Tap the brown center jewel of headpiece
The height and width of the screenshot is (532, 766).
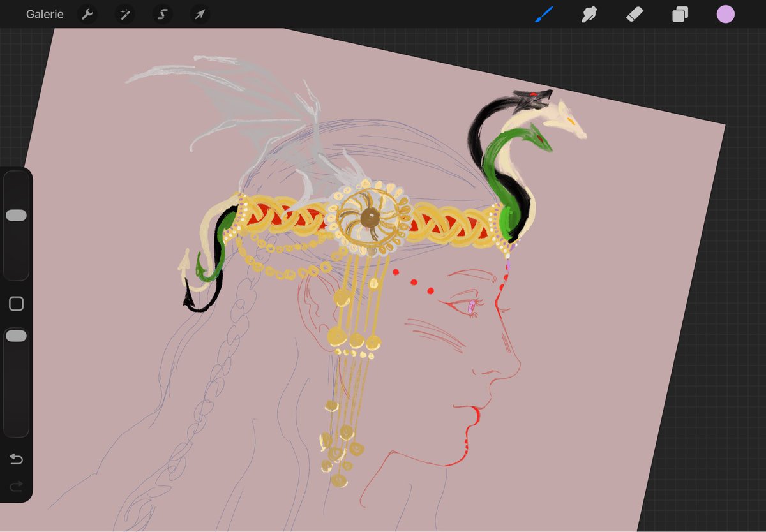click(x=369, y=219)
